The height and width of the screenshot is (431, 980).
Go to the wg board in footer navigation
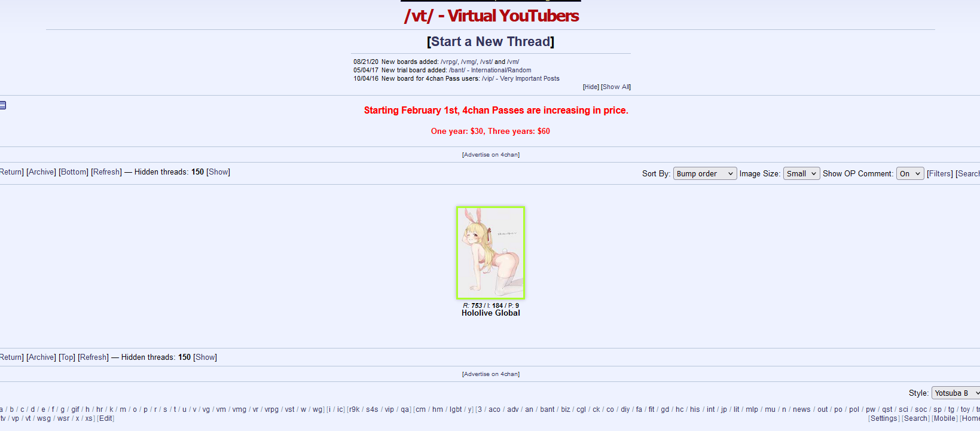point(317,409)
